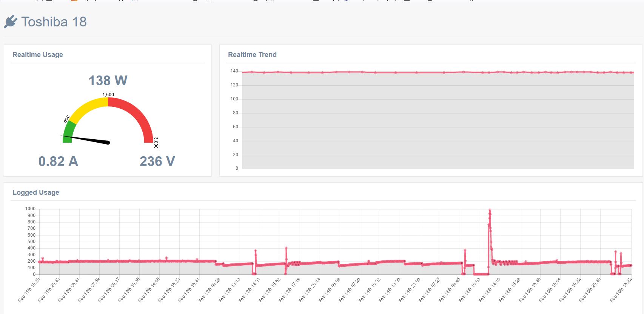
Task: Click the Feb 13th 13:13 axis label
Action: coord(230,290)
